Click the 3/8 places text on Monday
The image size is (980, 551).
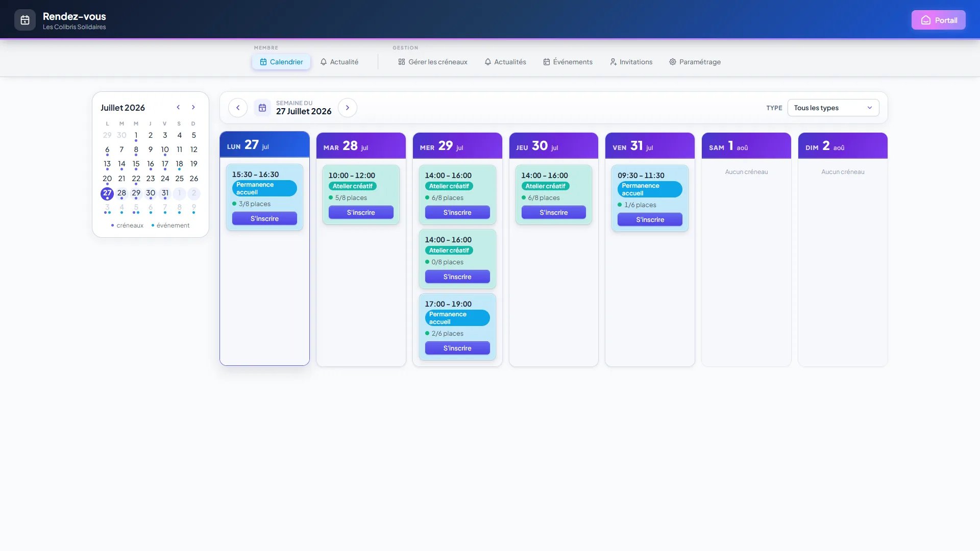click(x=255, y=204)
